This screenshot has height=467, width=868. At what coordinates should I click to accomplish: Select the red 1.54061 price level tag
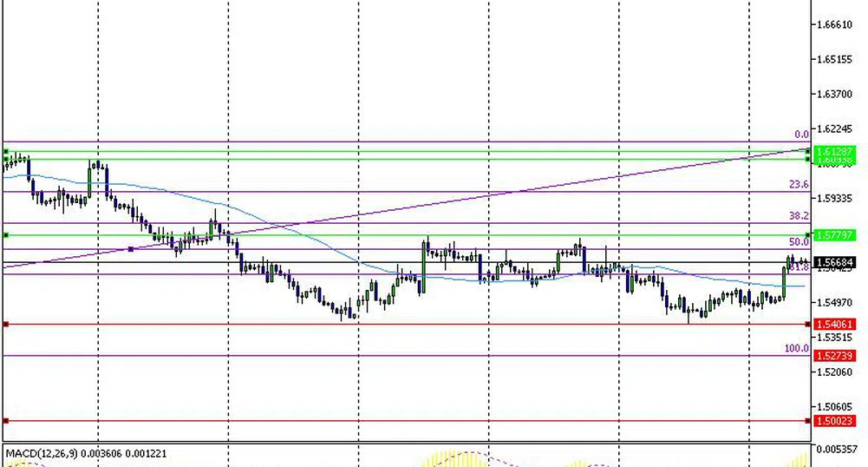pyautogui.click(x=835, y=325)
